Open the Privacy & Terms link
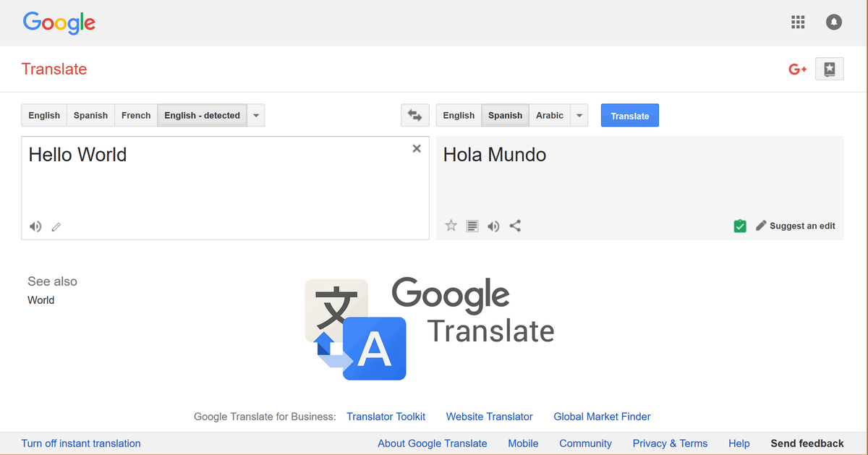 [671, 443]
